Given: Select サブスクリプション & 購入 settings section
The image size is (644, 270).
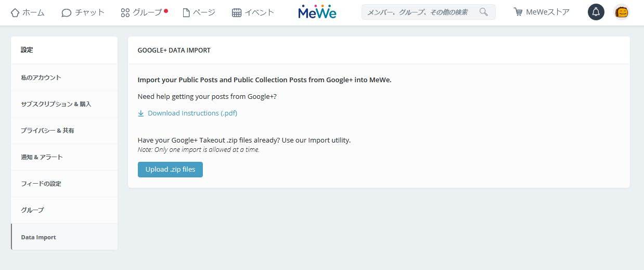Looking at the screenshot, I should pyautogui.click(x=65, y=104).
